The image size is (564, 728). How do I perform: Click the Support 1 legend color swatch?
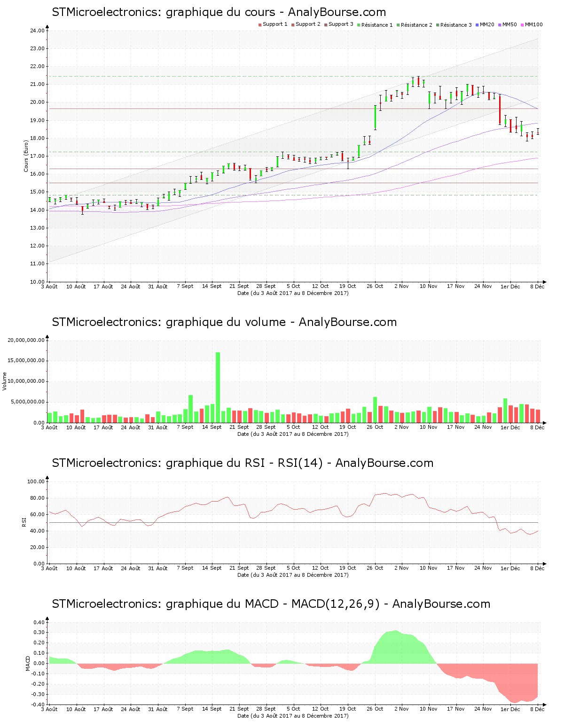point(260,25)
